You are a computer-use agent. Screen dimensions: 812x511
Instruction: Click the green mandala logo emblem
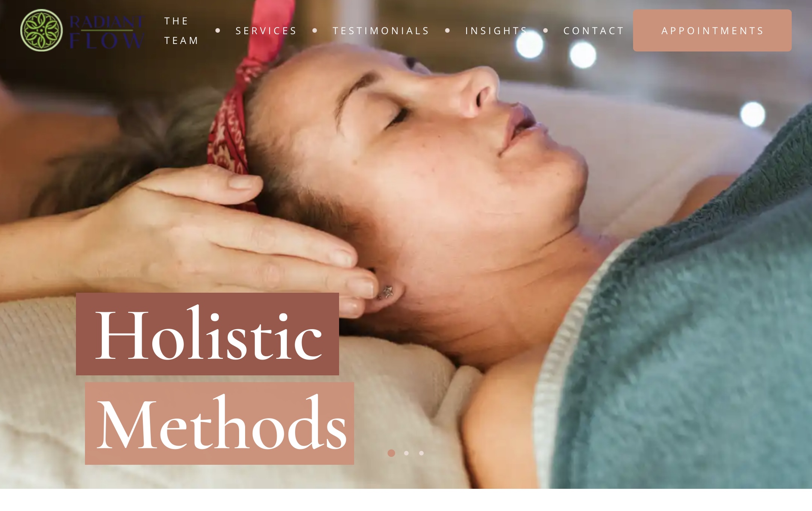(41, 30)
